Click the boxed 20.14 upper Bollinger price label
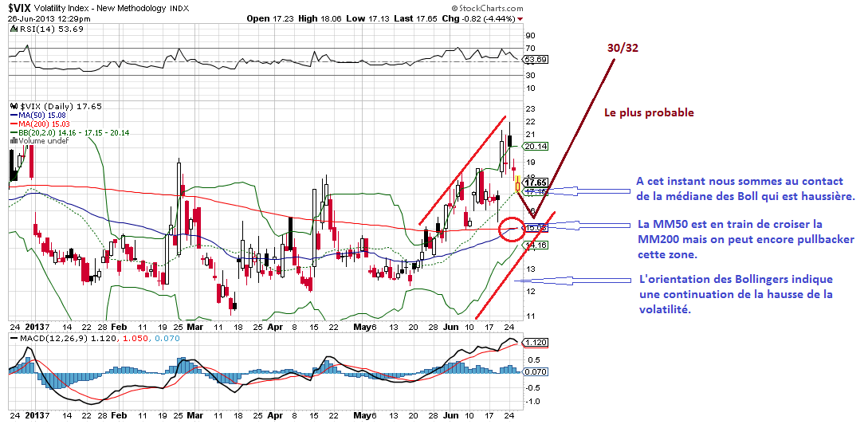Screen dimensions: 868x428 [536, 146]
